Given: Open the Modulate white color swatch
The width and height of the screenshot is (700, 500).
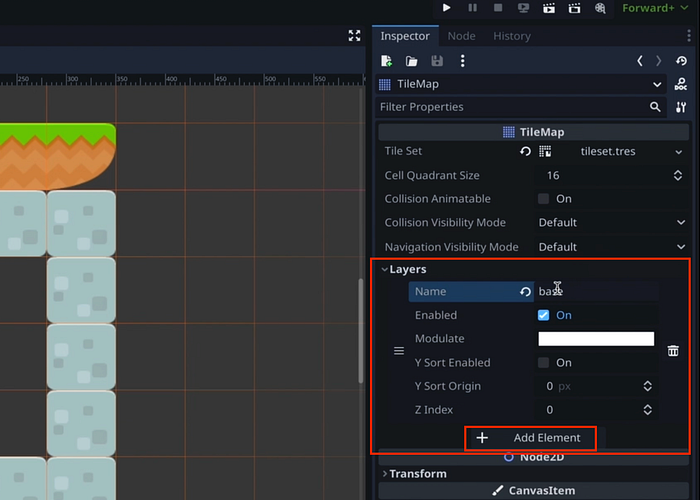Looking at the screenshot, I should [596, 339].
